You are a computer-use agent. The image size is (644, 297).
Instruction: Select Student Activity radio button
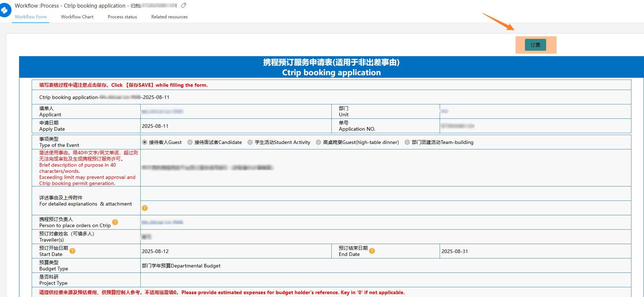click(250, 142)
